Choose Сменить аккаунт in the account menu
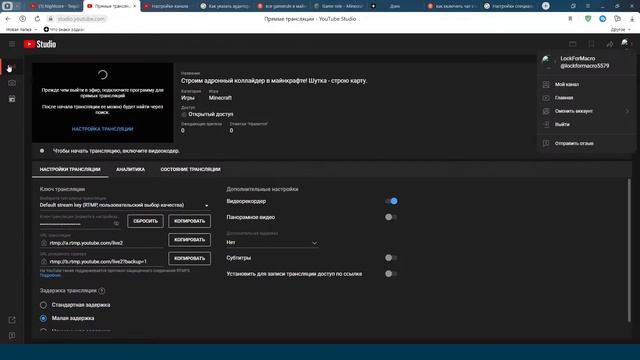This screenshot has height=360, width=640. coord(573,111)
